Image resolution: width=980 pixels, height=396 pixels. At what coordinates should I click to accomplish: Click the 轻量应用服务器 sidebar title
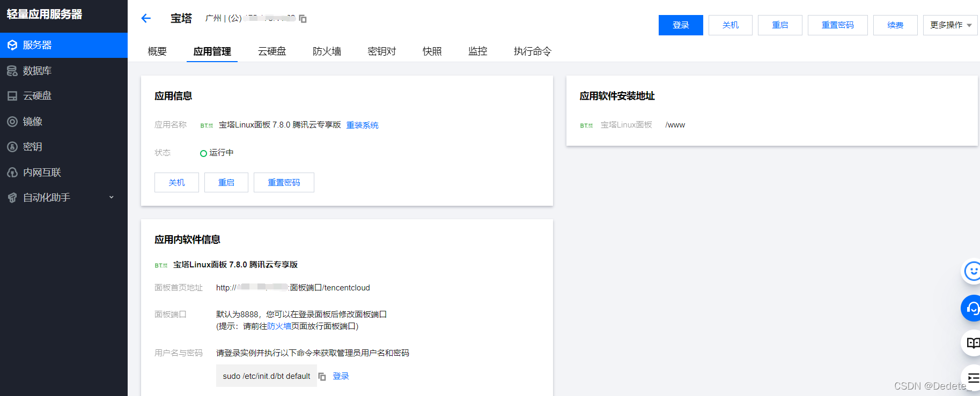[45, 14]
